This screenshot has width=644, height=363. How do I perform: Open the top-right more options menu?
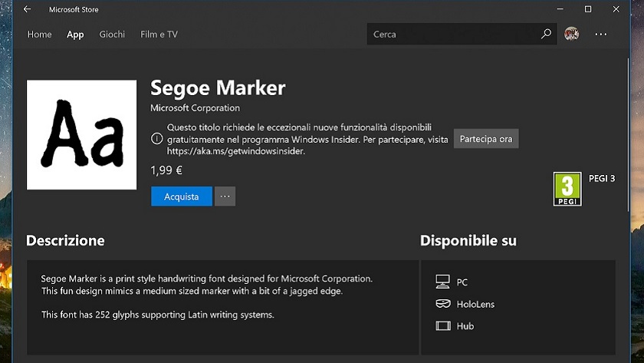pyautogui.click(x=601, y=35)
